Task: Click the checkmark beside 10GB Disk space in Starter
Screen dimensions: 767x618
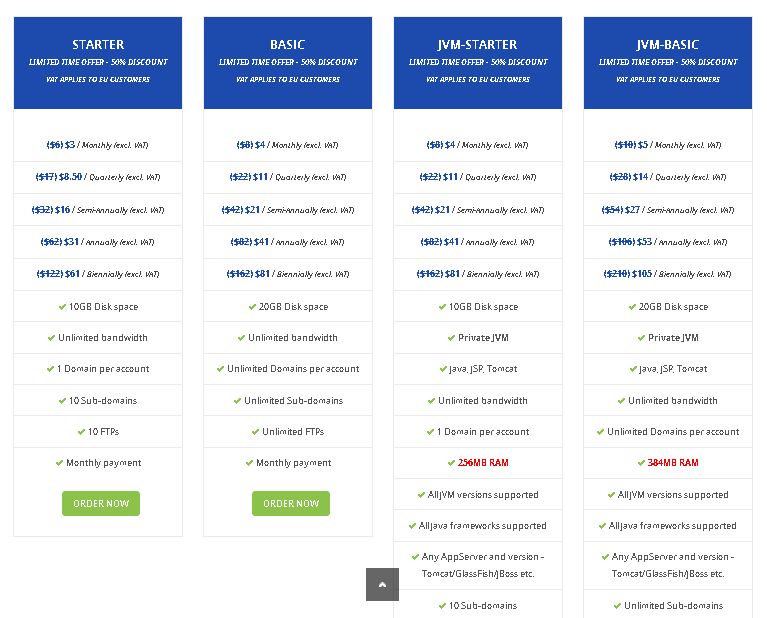Action: [62, 307]
